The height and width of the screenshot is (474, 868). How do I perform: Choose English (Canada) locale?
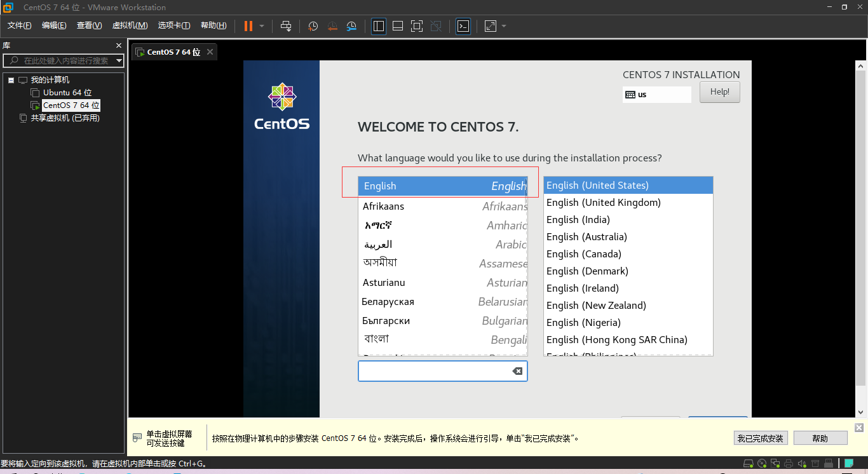[628, 254]
